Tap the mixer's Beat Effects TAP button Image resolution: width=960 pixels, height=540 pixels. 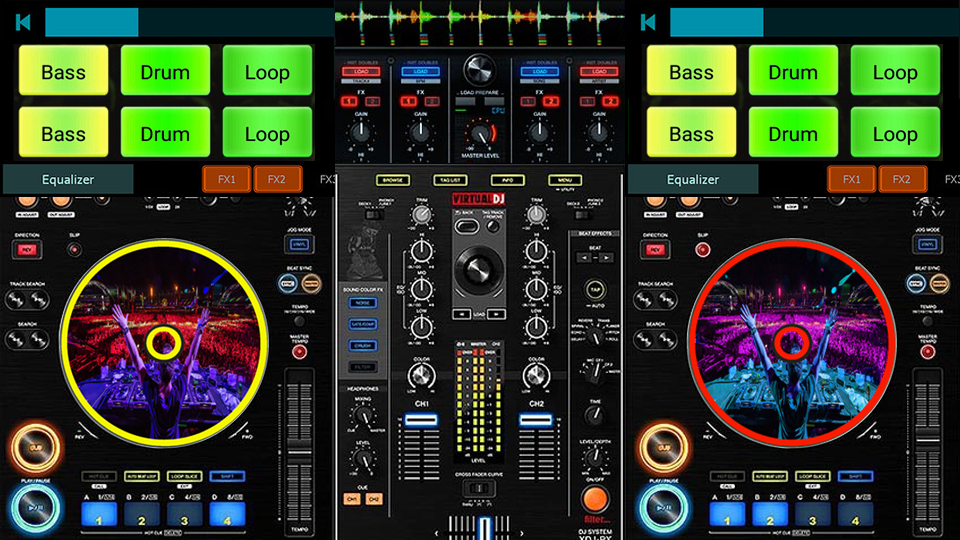point(595,290)
